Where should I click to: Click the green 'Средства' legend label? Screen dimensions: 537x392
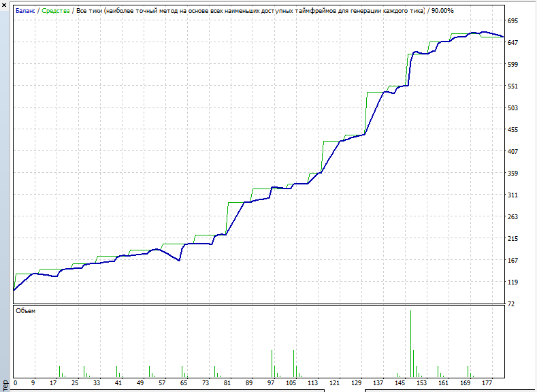56,11
